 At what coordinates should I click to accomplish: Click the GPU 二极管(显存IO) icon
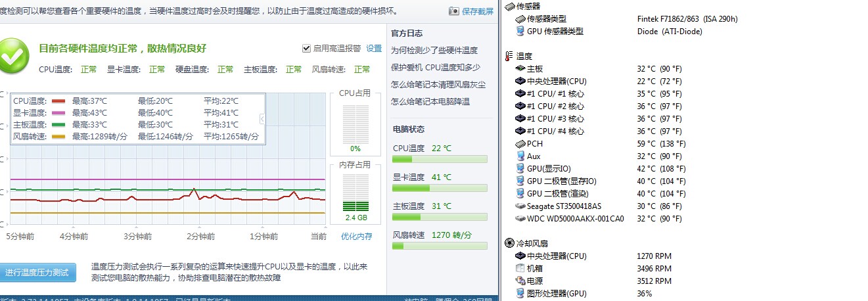[x=520, y=181]
